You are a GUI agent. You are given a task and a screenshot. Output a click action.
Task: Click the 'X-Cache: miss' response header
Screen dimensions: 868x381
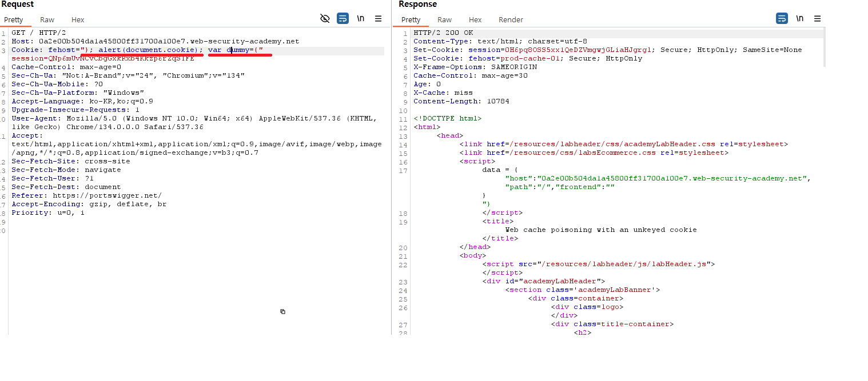tap(443, 93)
